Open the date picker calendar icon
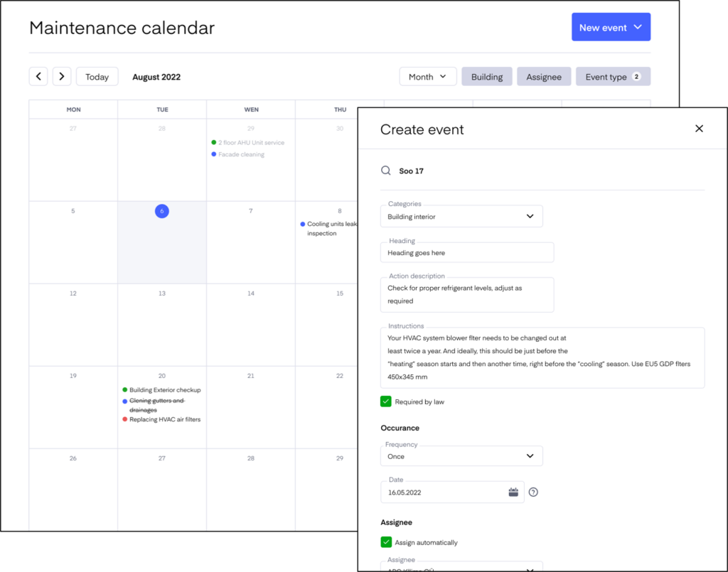 click(x=513, y=491)
